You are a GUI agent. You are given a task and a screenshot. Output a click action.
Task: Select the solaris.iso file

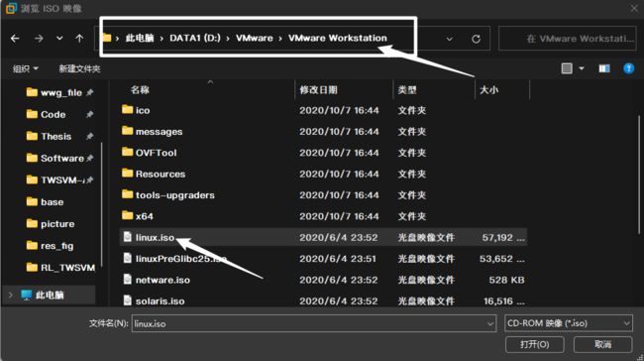point(323,301)
